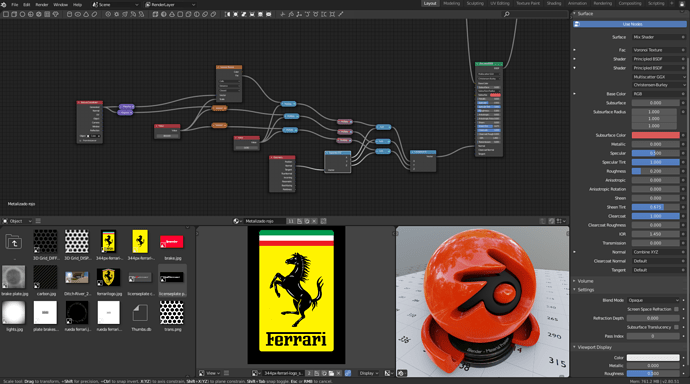
Task: Click animate dot beside Subsurface Color
Action: click(x=683, y=135)
